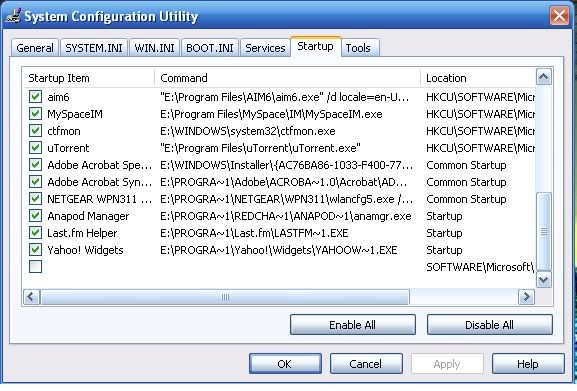
Task: Click Common Startup location in NETGEAR row
Action: 466,199
